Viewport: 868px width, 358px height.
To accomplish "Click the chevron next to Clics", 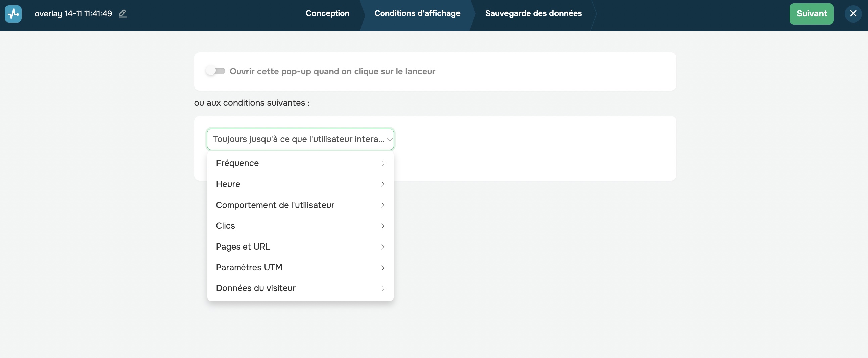I will pos(383,226).
